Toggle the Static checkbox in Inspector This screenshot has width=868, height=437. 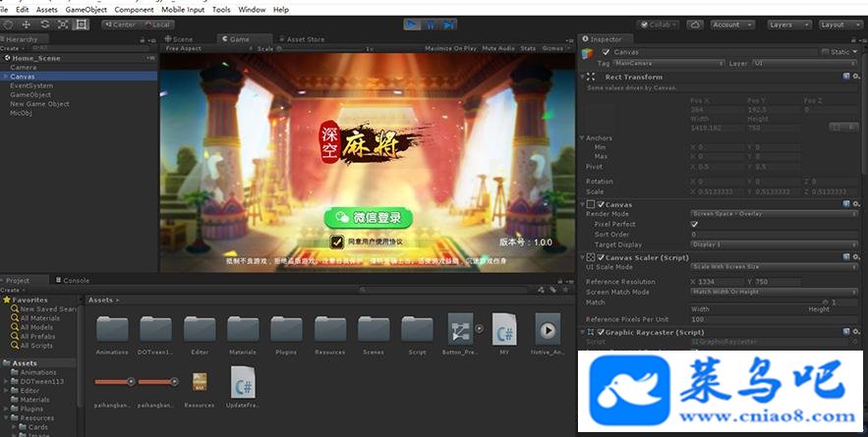[x=826, y=52]
